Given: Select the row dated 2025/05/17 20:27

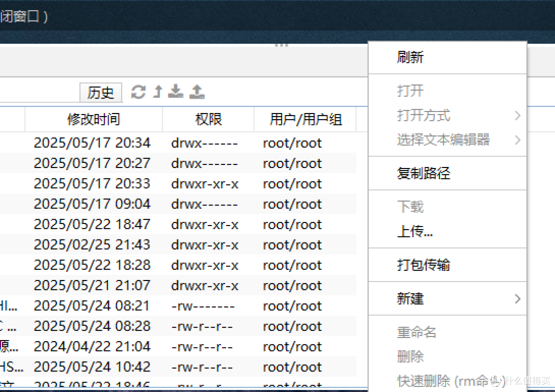Looking at the screenshot, I should tap(178, 163).
